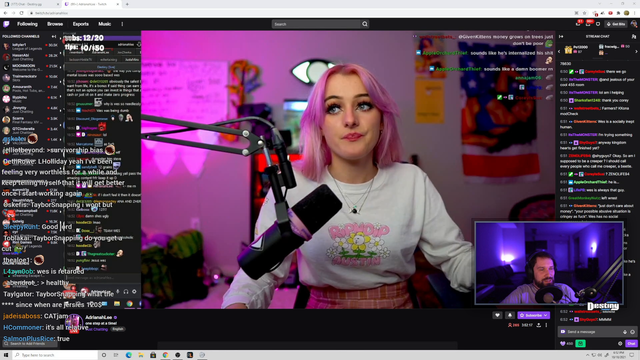This screenshot has width=640, height=360.
Task: Toggle the follow heart button
Action: click(x=497, y=315)
